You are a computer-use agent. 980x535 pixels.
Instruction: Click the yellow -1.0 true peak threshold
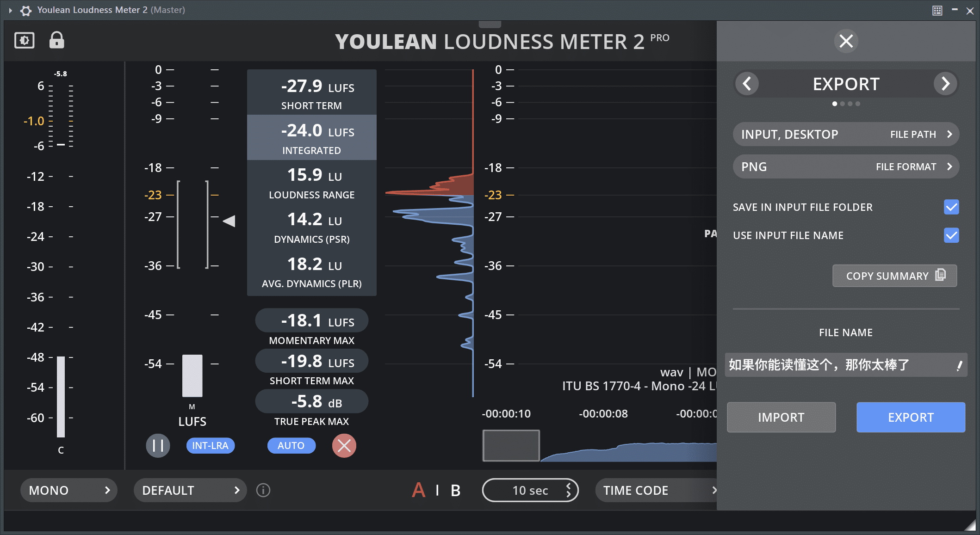34,121
